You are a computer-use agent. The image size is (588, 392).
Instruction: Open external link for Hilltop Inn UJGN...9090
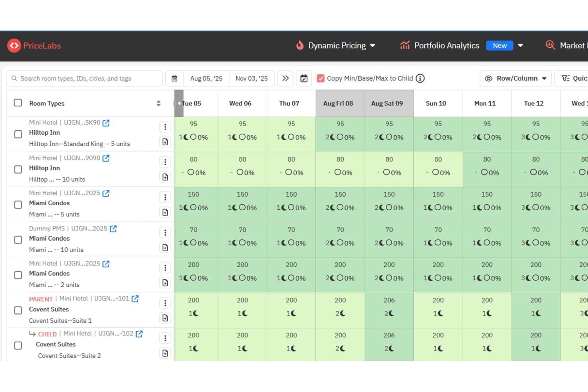[106, 158]
